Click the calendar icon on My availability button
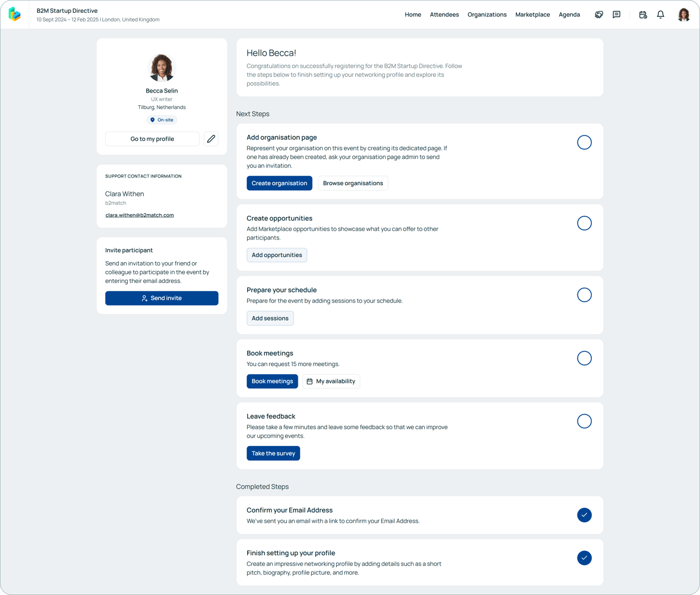700x595 pixels. pos(309,381)
